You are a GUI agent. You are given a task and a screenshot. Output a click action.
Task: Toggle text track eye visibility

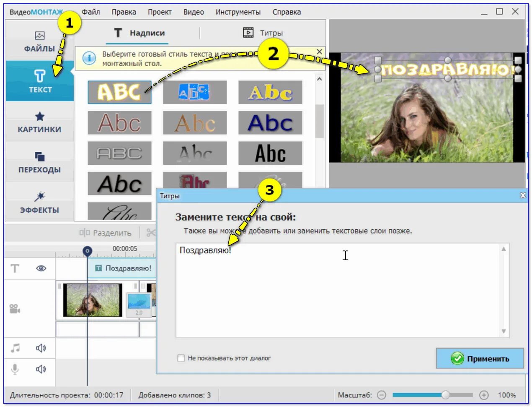[41, 268]
